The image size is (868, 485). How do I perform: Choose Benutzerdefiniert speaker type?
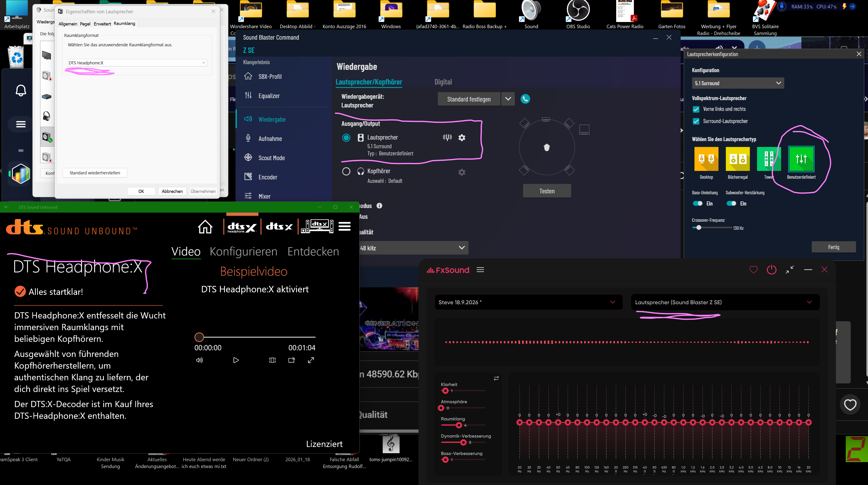tap(801, 159)
